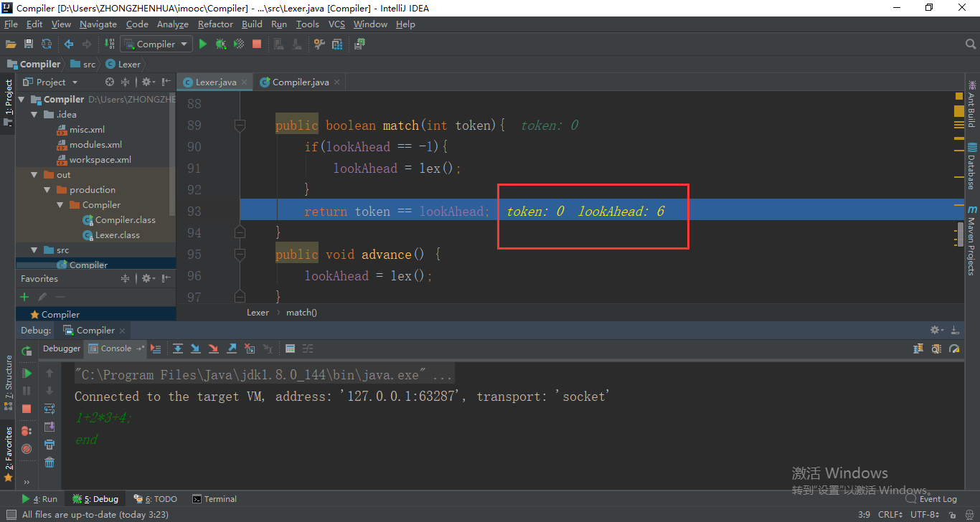Viewport: 980px width, 522px height.
Task: Switch to the Compiler.java editor tab
Action: click(x=301, y=82)
